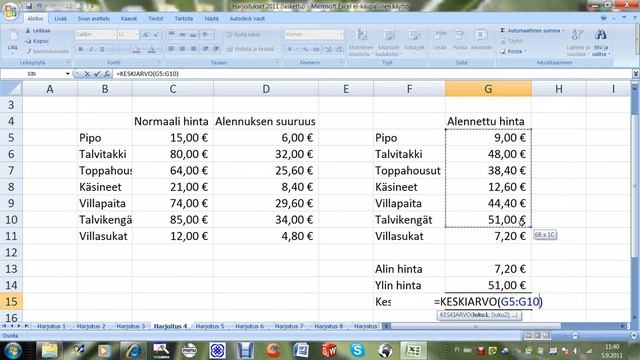The width and height of the screenshot is (640, 360).
Task: Confirm formula with checkmark button
Action: pyautogui.click(x=97, y=74)
